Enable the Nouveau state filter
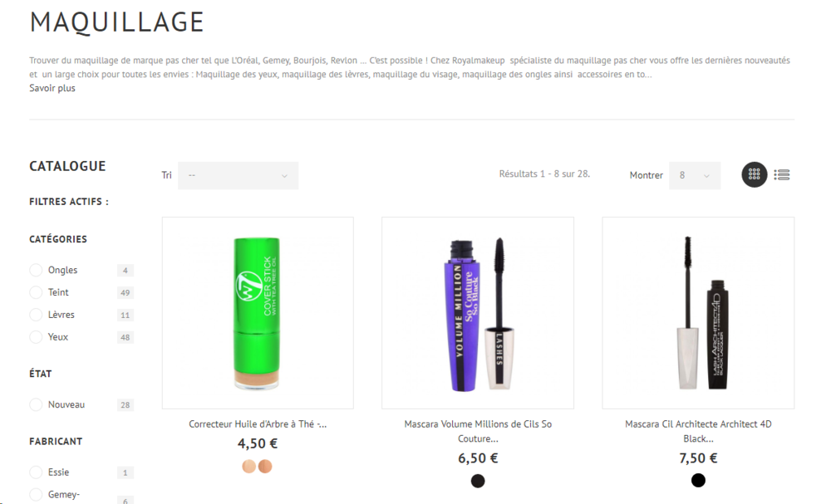831x504 pixels. 36,404
